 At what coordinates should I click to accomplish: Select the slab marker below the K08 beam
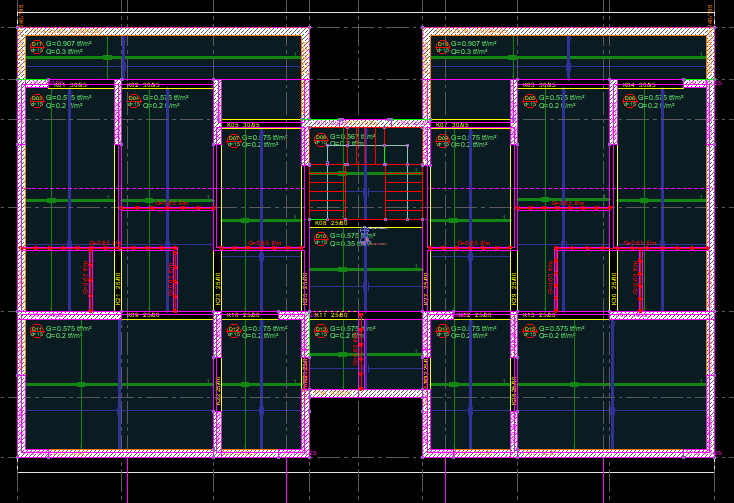(x=321, y=239)
